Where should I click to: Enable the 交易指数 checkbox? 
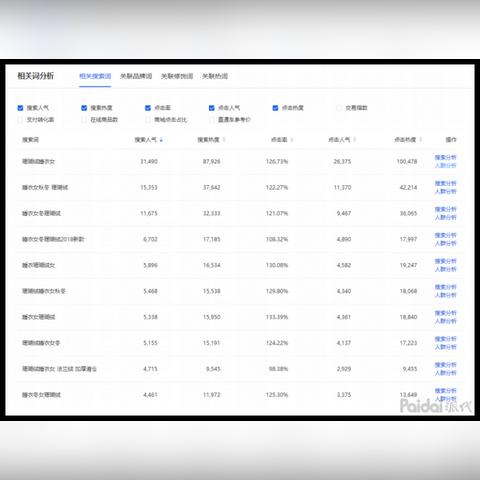click(x=339, y=108)
